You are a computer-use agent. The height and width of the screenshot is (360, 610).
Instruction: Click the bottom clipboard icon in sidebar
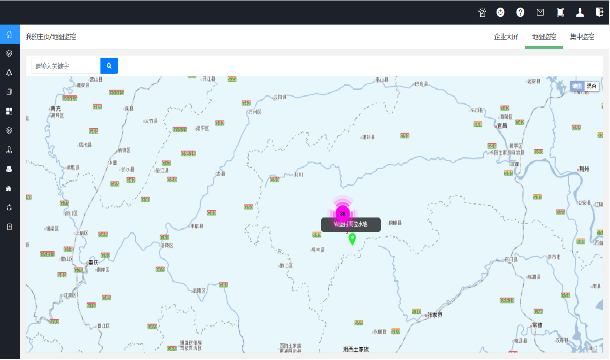9,227
